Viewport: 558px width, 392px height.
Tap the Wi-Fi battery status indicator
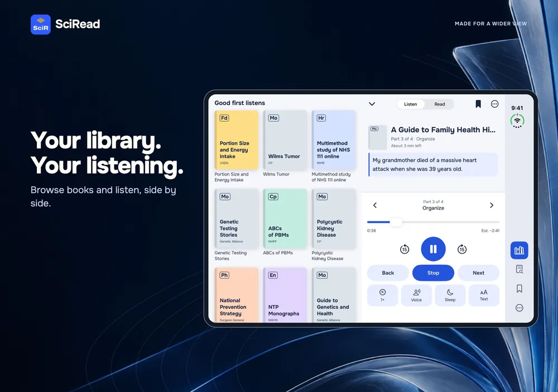click(x=517, y=121)
